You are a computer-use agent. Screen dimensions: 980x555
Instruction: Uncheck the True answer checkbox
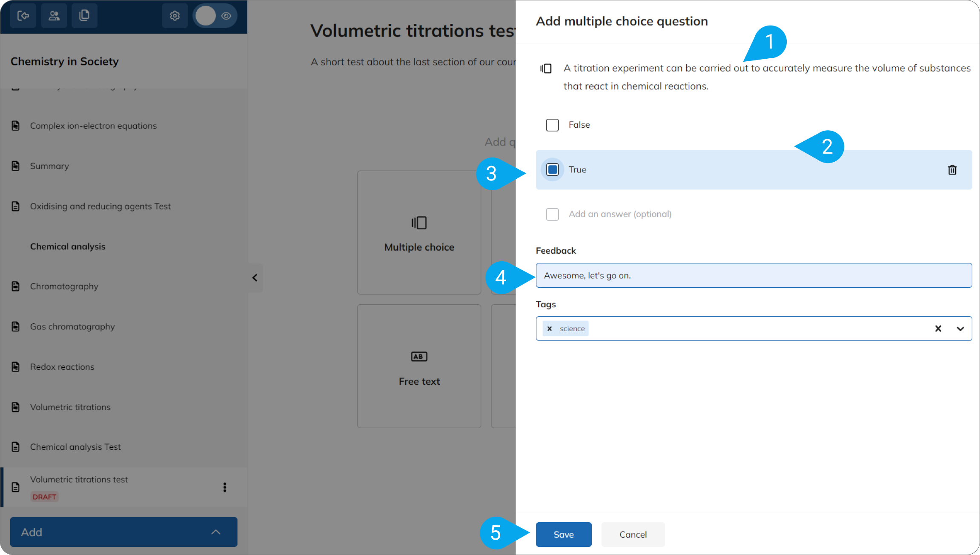(553, 170)
